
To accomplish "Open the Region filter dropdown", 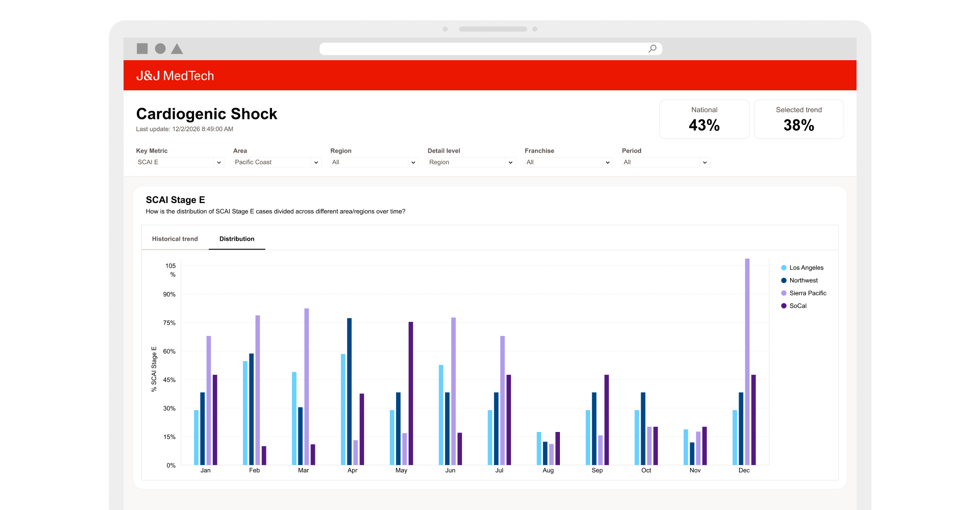I will (x=374, y=162).
